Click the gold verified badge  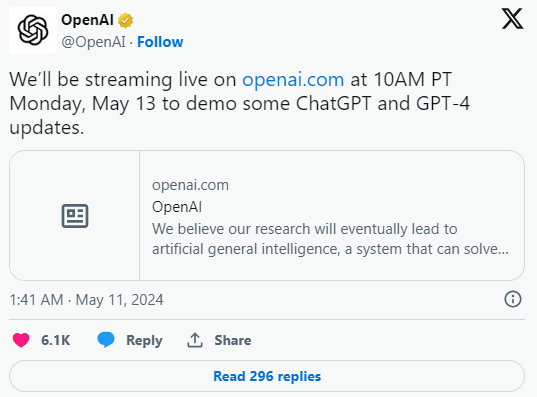coord(125,21)
